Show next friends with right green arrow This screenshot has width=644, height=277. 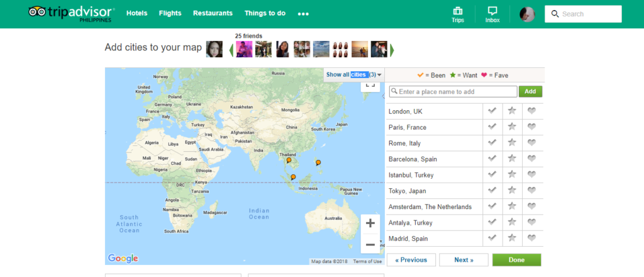[x=392, y=50]
